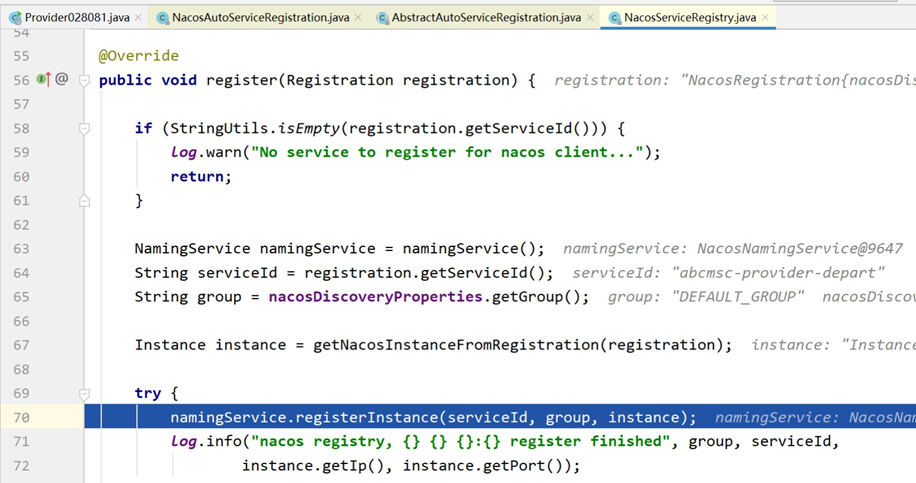Click the @ annotation gutter icon on line 56
The width and height of the screenshot is (916, 483).
pos(61,78)
